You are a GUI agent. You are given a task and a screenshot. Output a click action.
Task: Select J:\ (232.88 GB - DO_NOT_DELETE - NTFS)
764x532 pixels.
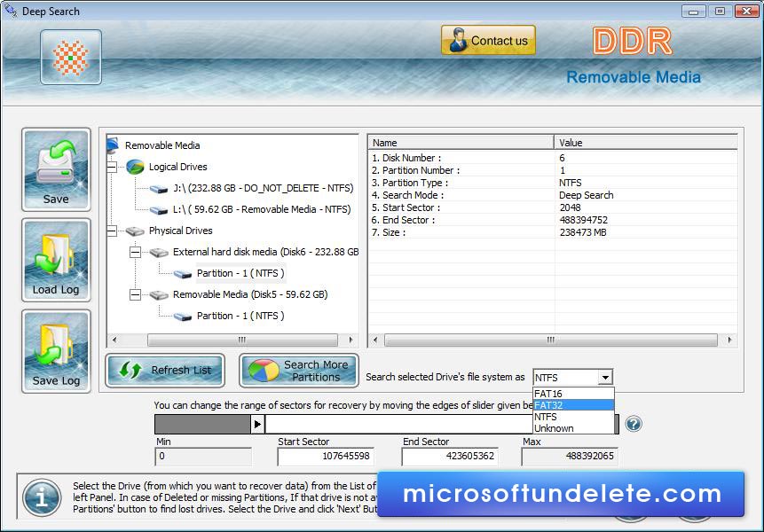point(264,188)
